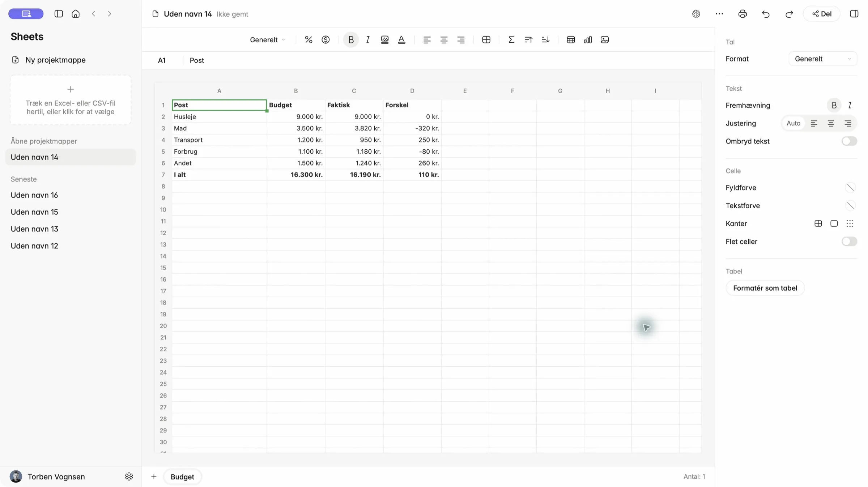
Task: Align text right from toolbar
Action: 461,40
